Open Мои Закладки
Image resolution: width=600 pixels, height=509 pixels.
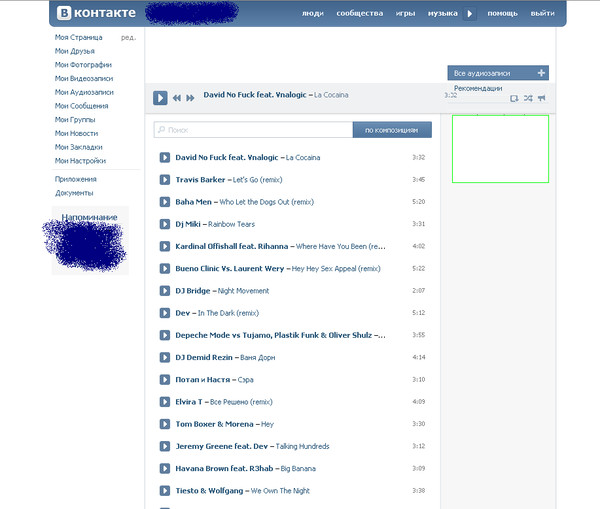[78, 147]
